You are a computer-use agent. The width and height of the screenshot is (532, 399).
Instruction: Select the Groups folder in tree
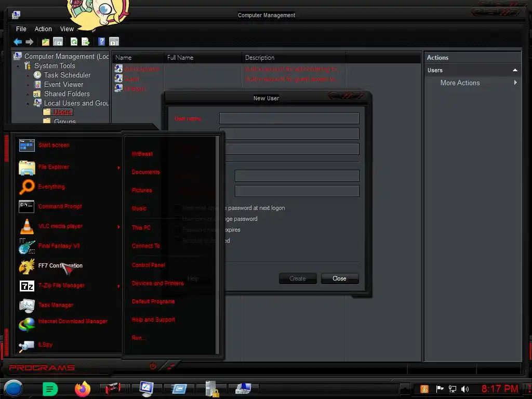(x=64, y=121)
